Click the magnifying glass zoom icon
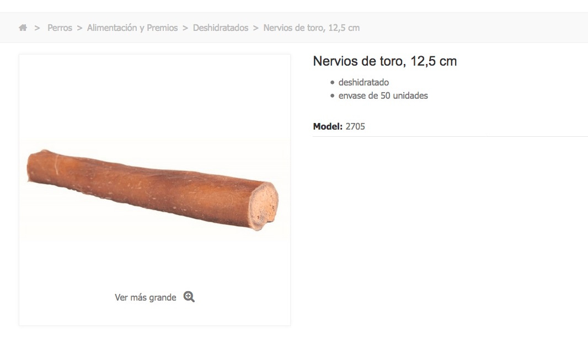This screenshot has width=588, height=364. point(189,297)
